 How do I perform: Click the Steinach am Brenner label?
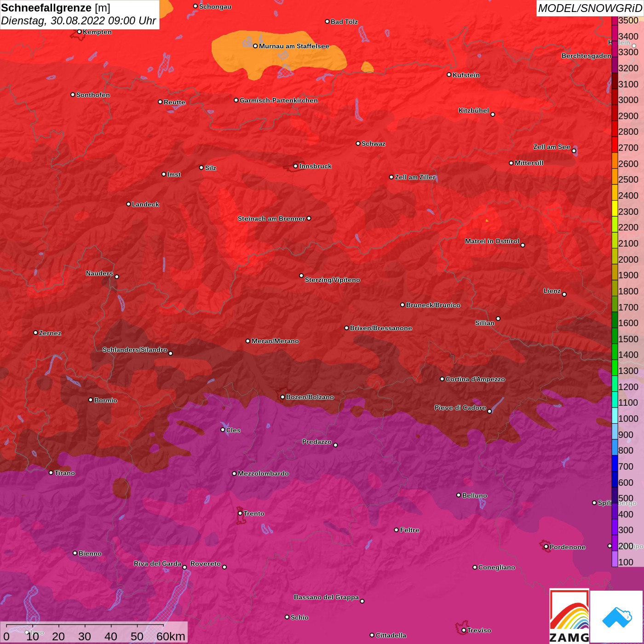[271, 218]
